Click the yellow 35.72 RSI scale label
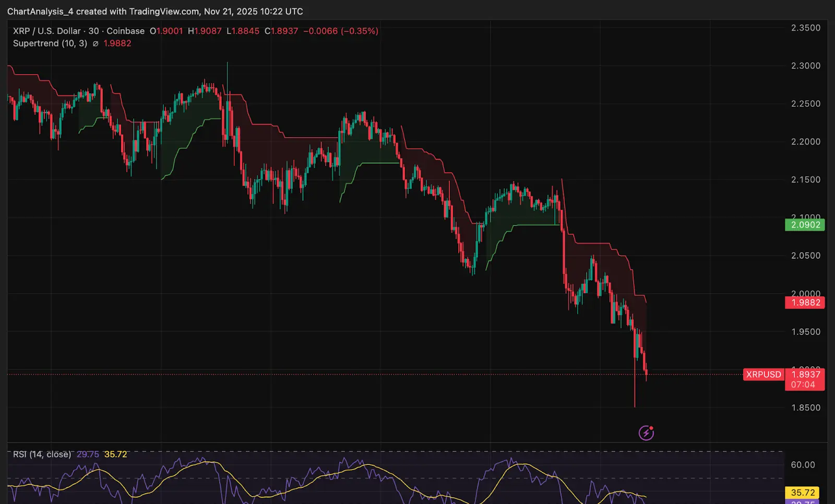This screenshot has height=504, width=835. (x=803, y=493)
